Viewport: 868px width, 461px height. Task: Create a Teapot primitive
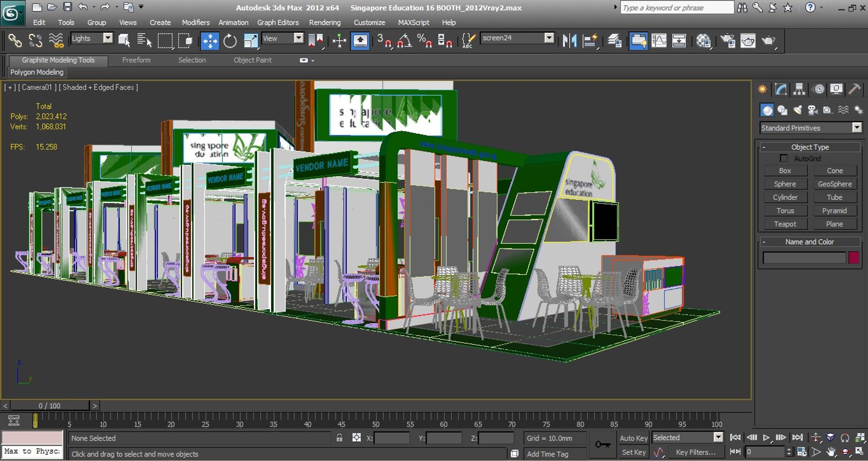[x=785, y=224]
